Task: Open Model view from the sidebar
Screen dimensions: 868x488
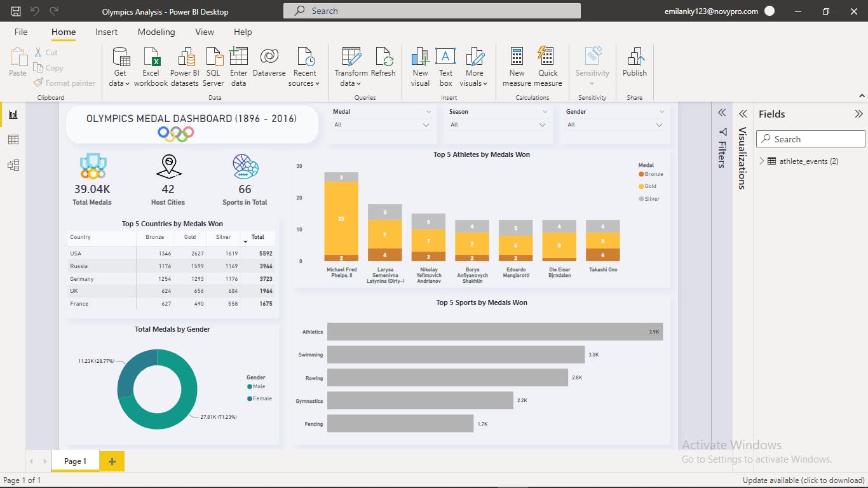Action: click(14, 165)
